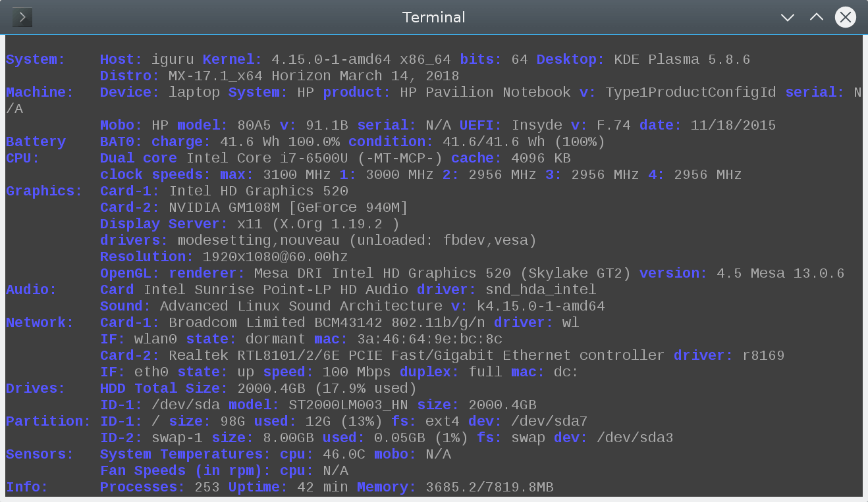Click the Network: section label
868x502 pixels.
coord(40,323)
